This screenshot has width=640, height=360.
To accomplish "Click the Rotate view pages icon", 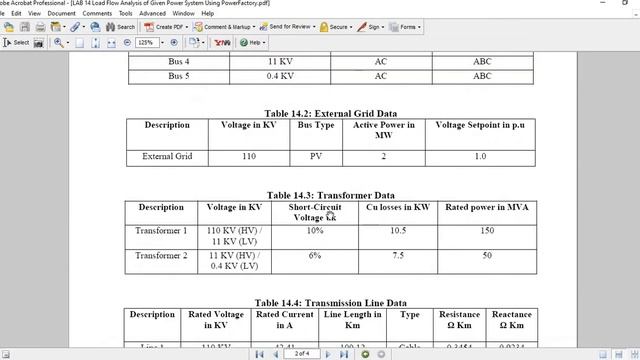I will coord(194,42).
